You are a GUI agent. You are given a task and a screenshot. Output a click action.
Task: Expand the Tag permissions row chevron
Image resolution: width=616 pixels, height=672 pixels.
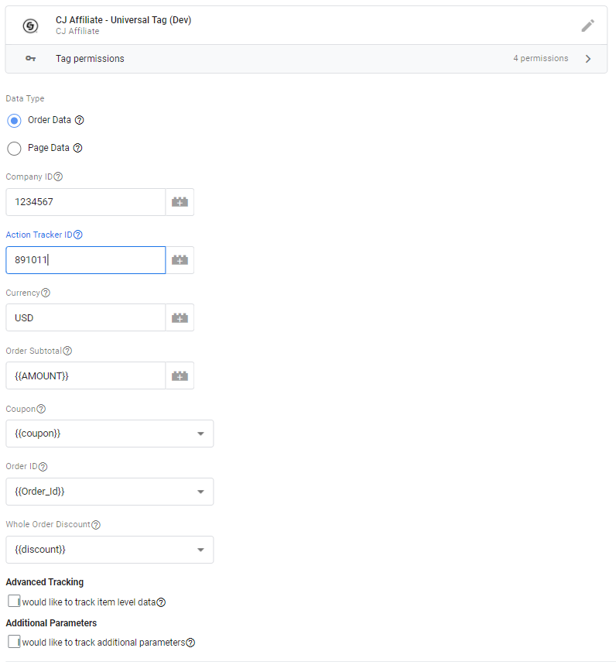(x=587, y=58)
